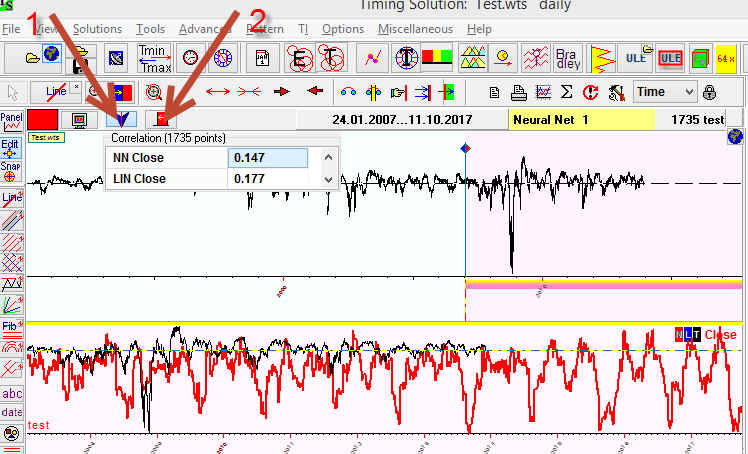Click the red-bordered ULE toolbar icon

[671, 58]
